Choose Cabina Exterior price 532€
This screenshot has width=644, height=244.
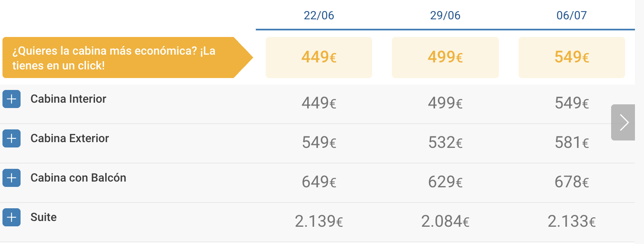[x=445, y=143]
